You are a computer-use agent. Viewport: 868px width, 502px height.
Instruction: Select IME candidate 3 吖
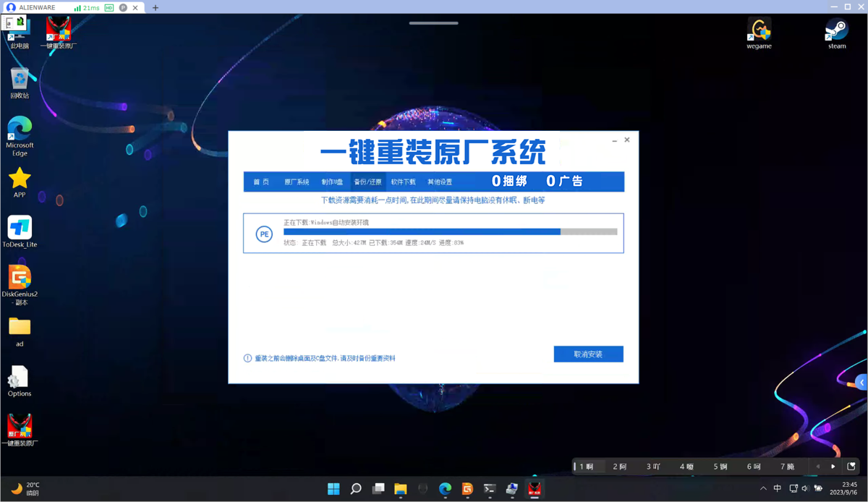(x=653, y=467)
